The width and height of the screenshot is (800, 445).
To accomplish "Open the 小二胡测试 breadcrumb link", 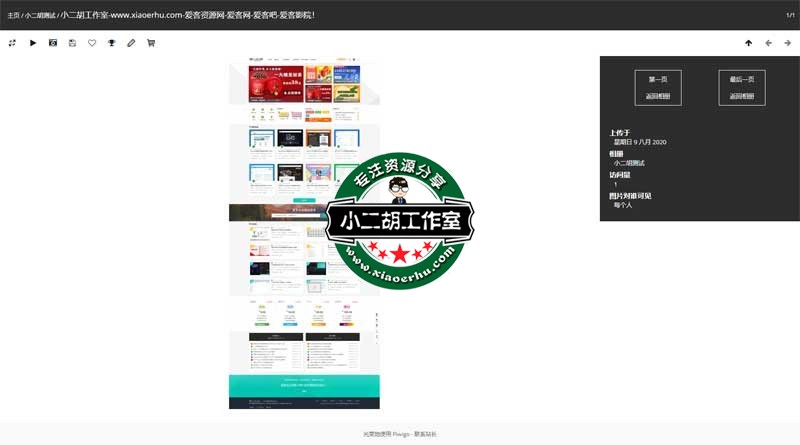I will pos(40,16).
